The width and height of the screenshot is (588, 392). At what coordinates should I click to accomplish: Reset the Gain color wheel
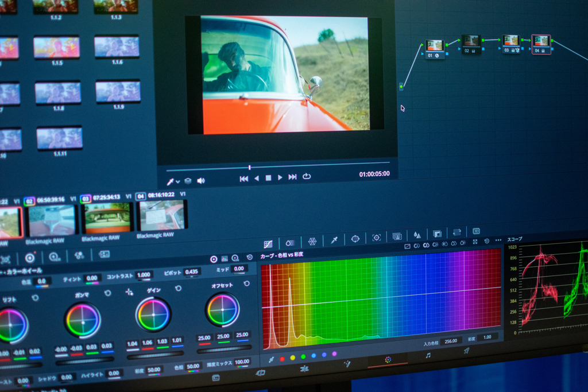click(178, 289)
